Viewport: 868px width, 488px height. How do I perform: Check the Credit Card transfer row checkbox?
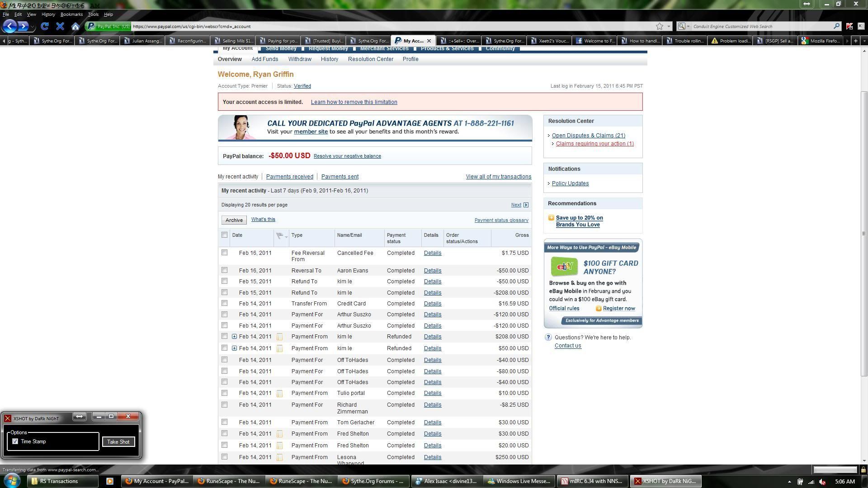(x=224, y=303)
